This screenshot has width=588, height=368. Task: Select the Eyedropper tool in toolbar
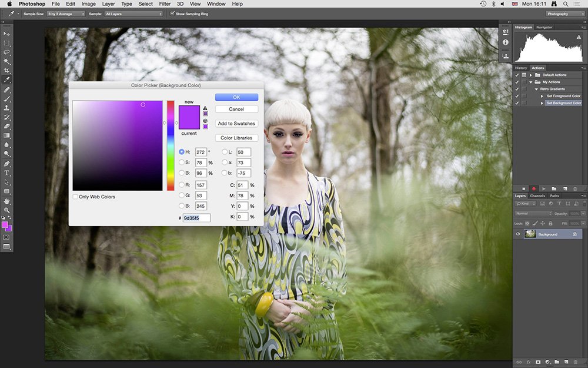6,79
